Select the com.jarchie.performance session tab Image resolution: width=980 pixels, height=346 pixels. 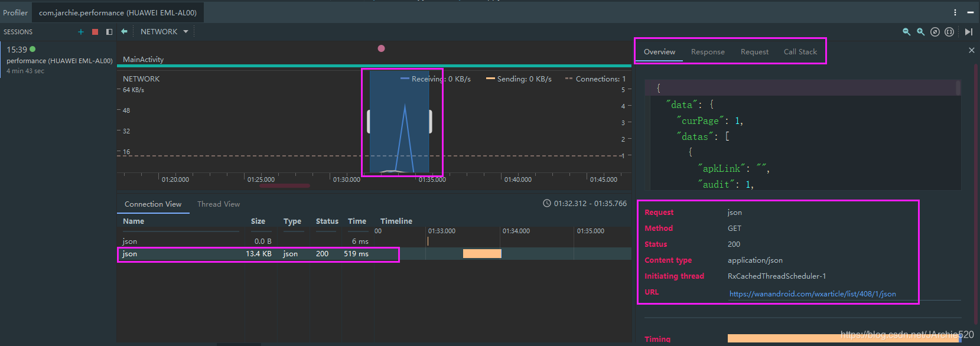[118, 12]
